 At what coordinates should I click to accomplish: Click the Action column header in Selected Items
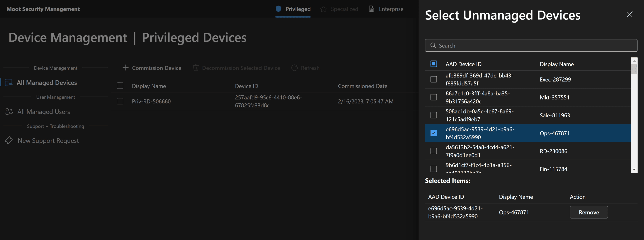(x=578, y=197)
